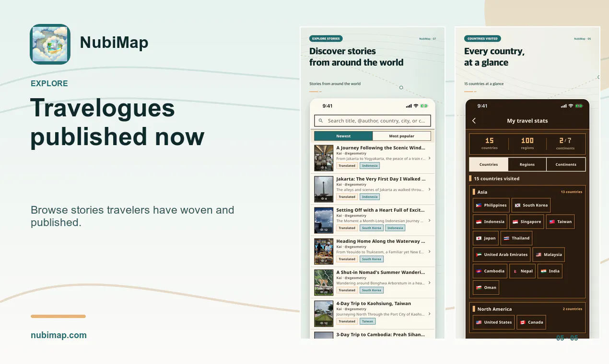
Task: Select the Countries tab
Action: click(489, 164)
